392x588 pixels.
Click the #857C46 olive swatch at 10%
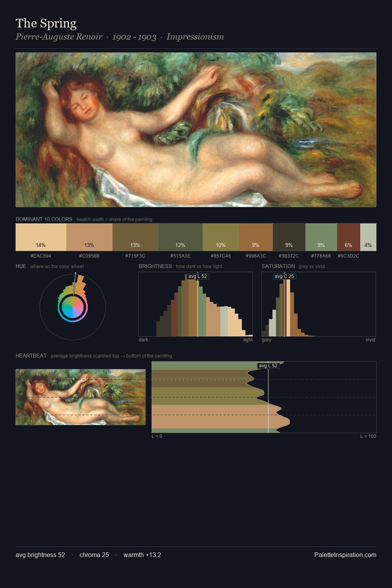click(221, 237)
